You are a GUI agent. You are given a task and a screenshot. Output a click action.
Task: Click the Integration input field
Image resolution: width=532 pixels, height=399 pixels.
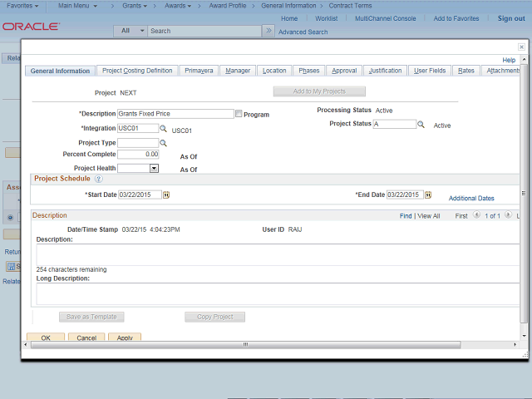(138, 128)
